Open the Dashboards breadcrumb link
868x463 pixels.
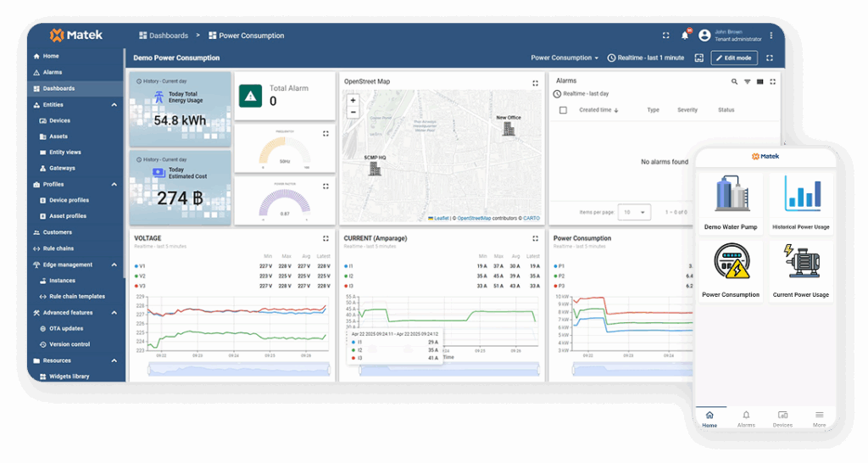click(x=163, y=36)
